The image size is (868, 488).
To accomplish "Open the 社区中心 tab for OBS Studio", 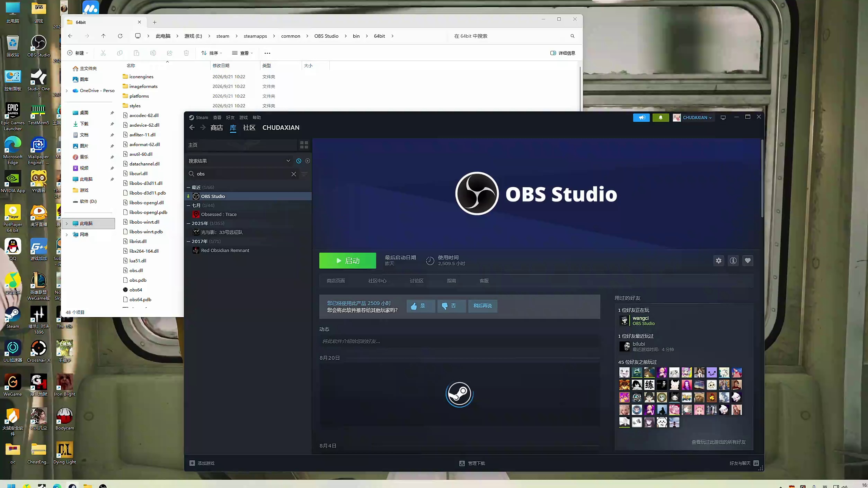I will [377, 281].
